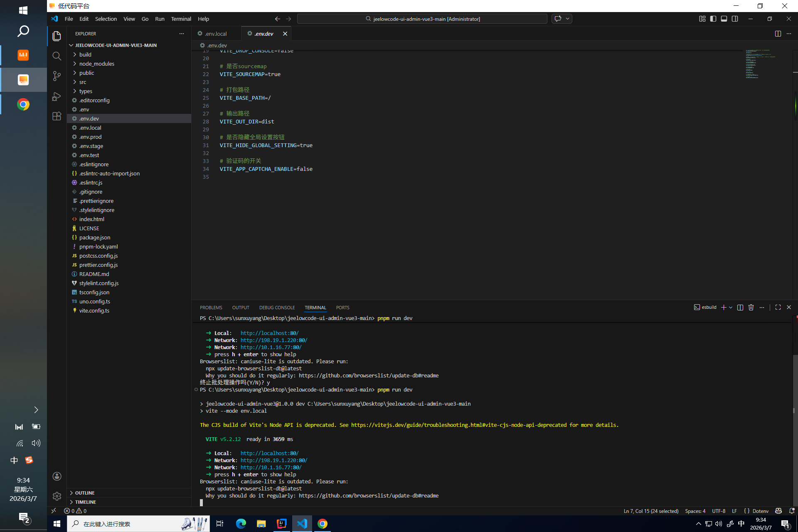
Task: Click the title bar command center search box
Action: point(422,19)
